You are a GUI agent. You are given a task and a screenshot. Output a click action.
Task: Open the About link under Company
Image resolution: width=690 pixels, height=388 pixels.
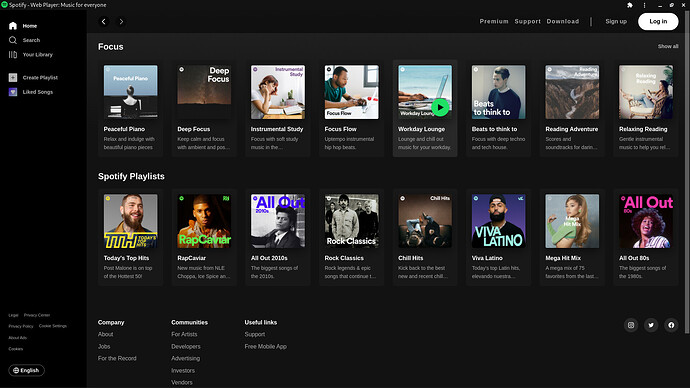tap(106, 334)
